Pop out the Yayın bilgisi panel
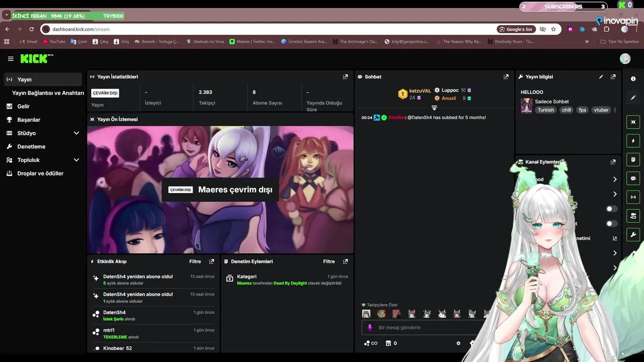Image resolution: width=644 pixels, height=362 pixels. [613, 77]
